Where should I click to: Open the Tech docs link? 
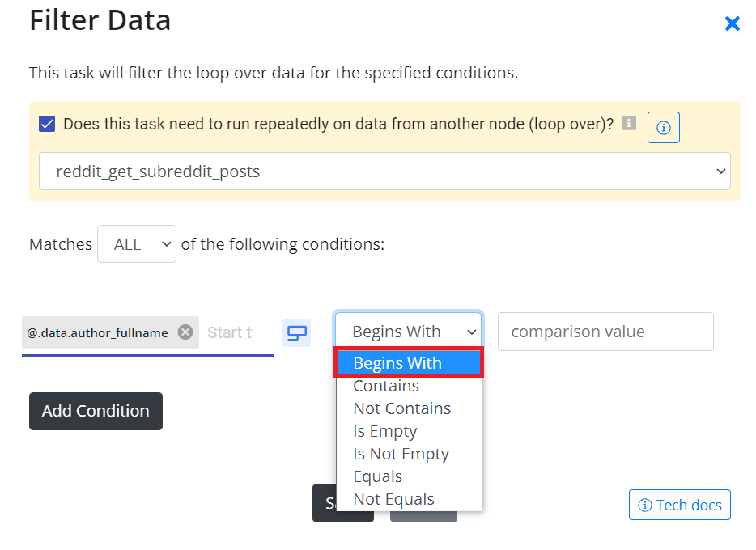point(680,505)
